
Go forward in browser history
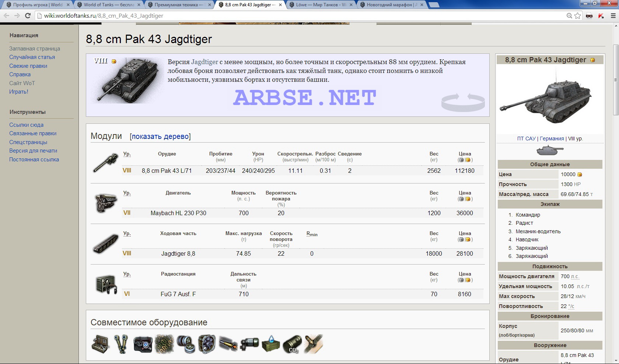click(x=17, y=16)
